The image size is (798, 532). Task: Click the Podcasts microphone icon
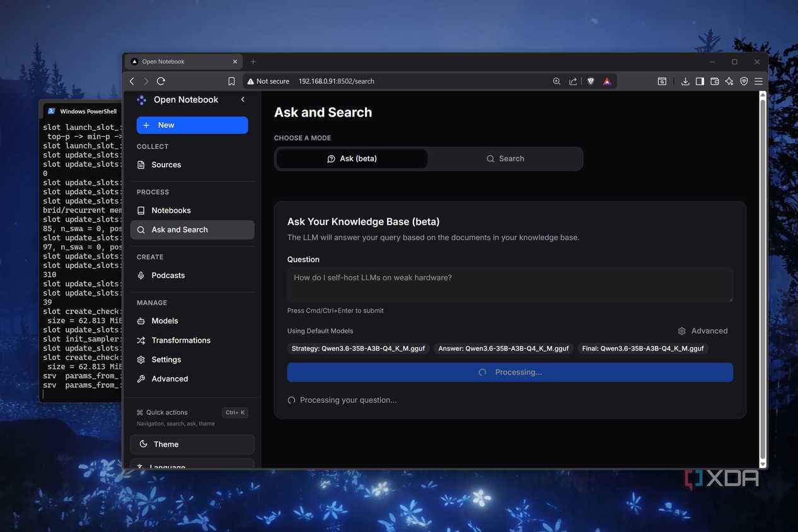141,275
